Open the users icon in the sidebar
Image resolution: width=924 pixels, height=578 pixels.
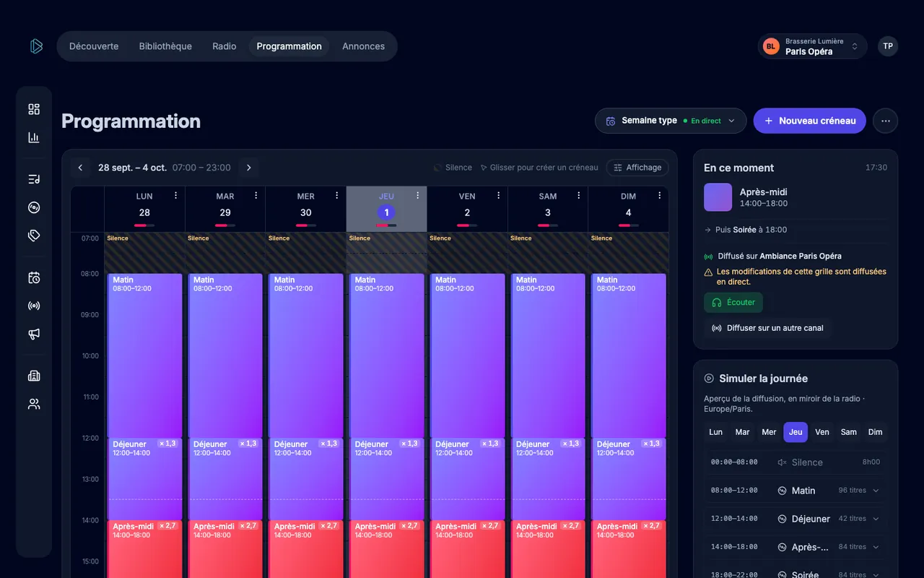pyautogui.click(x=34, y=404)
